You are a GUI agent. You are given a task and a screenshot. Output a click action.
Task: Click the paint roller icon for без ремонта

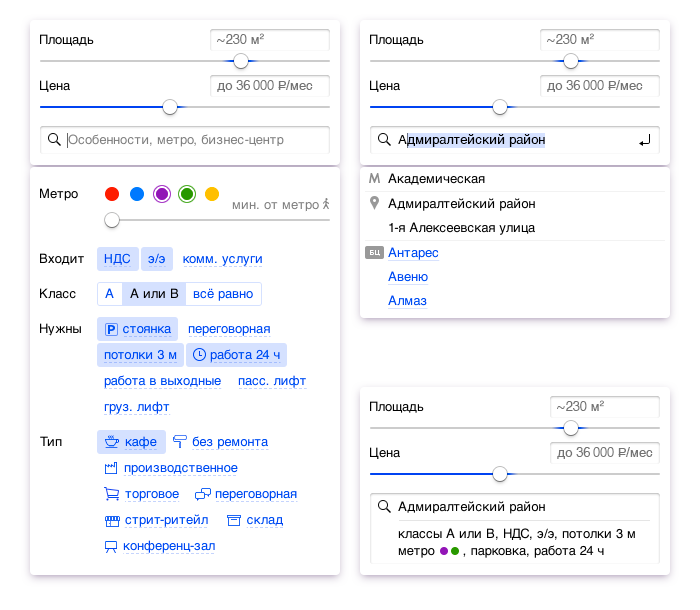click(180, 442)
